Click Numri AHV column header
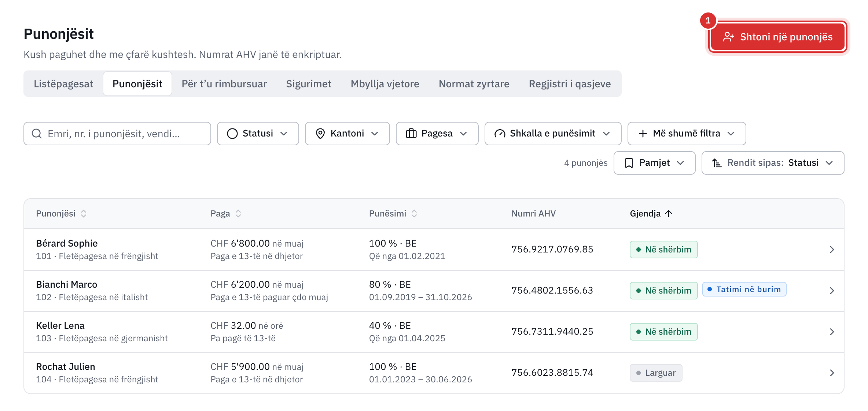The height and width of the screenshot is (411, 868). (534, 214)
